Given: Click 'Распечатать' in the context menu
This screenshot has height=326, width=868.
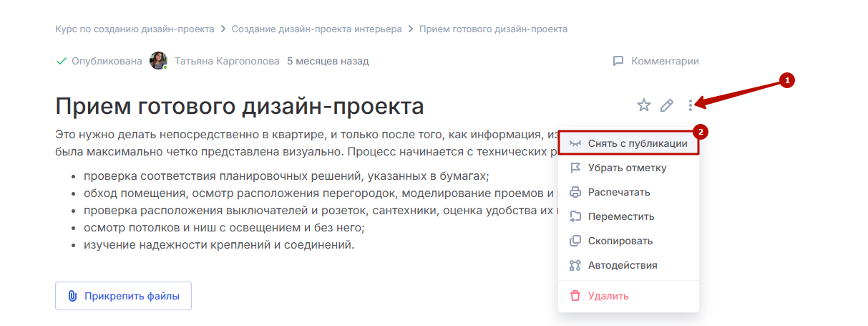Looking at the screenshot, I should (x=618, y=192).
